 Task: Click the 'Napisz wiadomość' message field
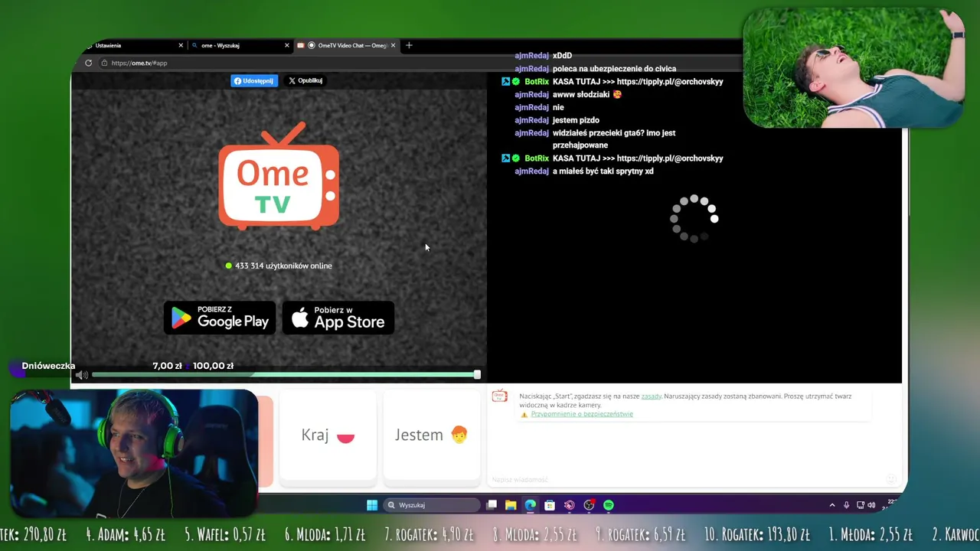tap(689, 479)
